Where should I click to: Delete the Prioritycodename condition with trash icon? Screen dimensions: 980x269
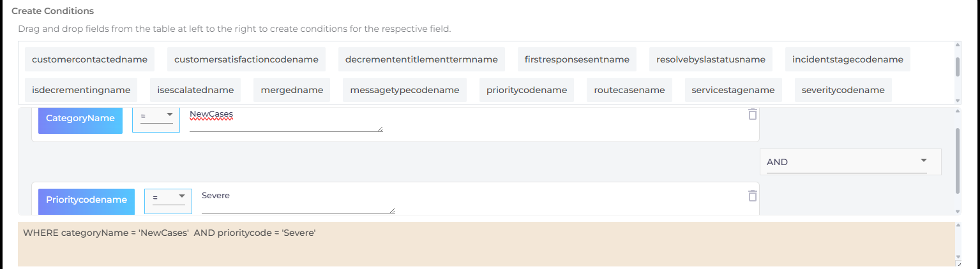click(x=753, y=196)
